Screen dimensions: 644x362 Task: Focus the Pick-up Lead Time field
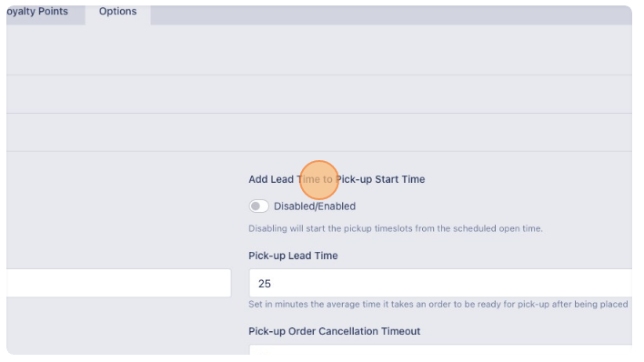[x=440, y=283]
